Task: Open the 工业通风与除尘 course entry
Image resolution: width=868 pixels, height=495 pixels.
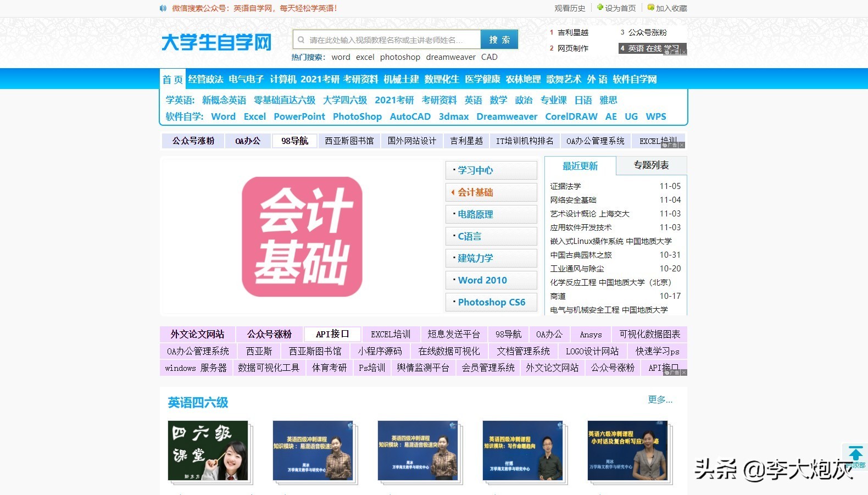Action: [577, 269]
